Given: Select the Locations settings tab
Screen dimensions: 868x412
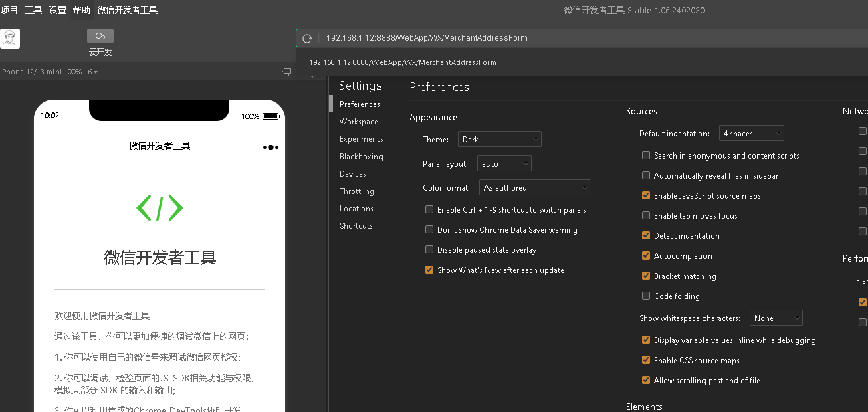Looking at the screenshot, I should coord(356,209).
